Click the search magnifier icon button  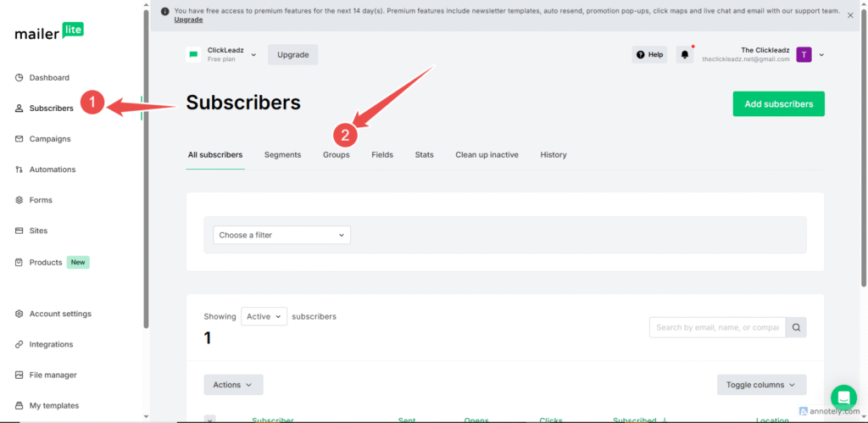point(796,328)
